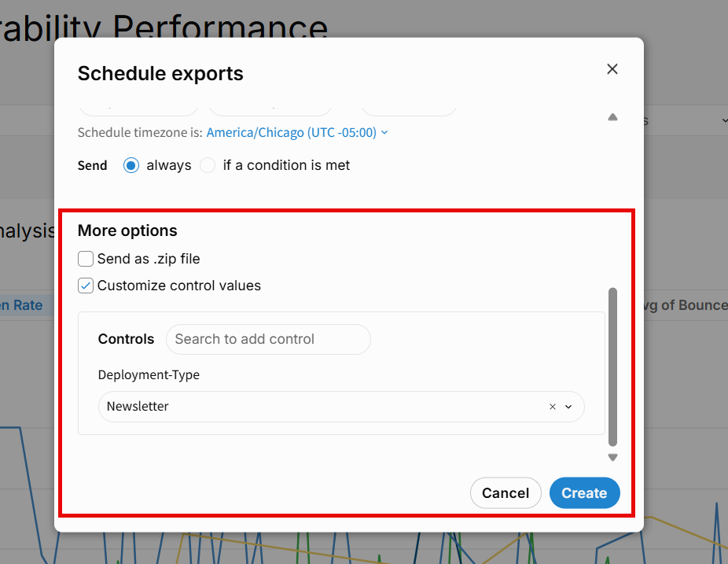Viewport: 728px width, 564px height.
Task: Click the "Search to add control" field
Action: click(x=267, y=339)
